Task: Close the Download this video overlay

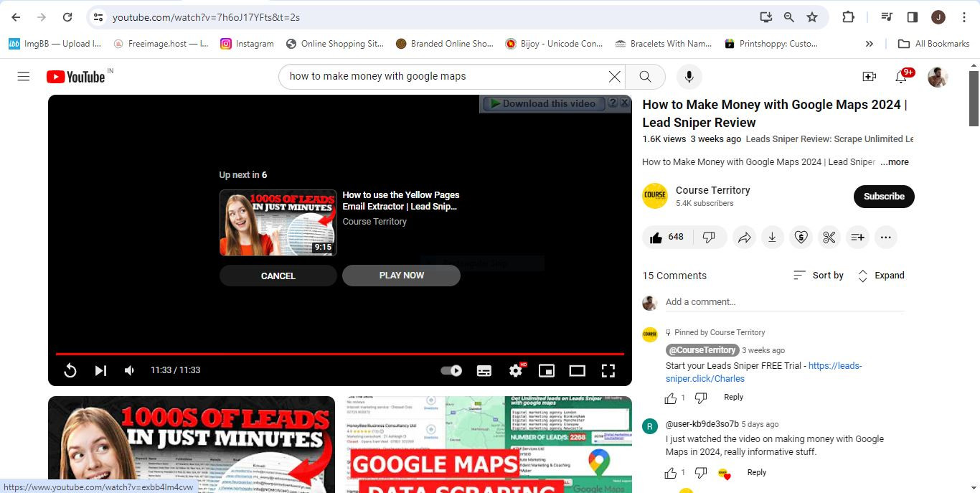Action: tap(625, 103)
